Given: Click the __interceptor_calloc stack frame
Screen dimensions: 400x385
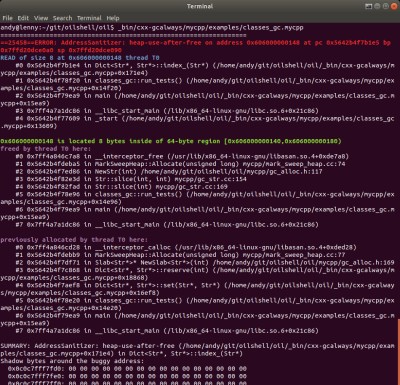Looking at the screenshot, I should tap(186, 247).
